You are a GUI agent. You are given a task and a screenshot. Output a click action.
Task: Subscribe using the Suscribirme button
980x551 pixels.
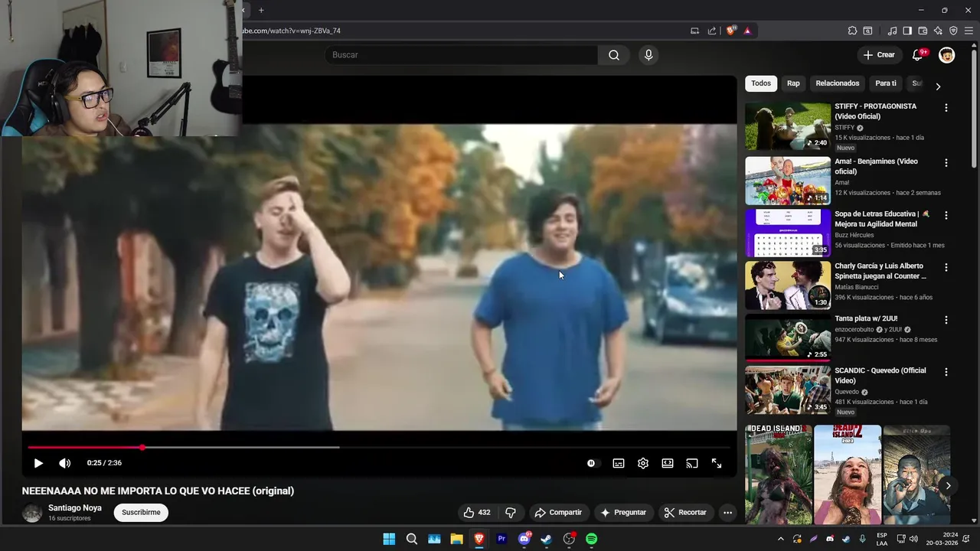(x=141, y=513)
